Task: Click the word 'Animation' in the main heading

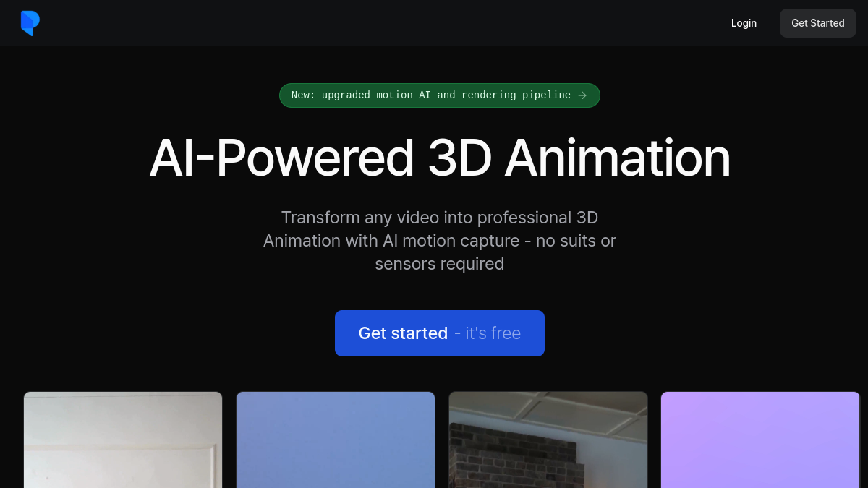Action: [x=618, y=158]
